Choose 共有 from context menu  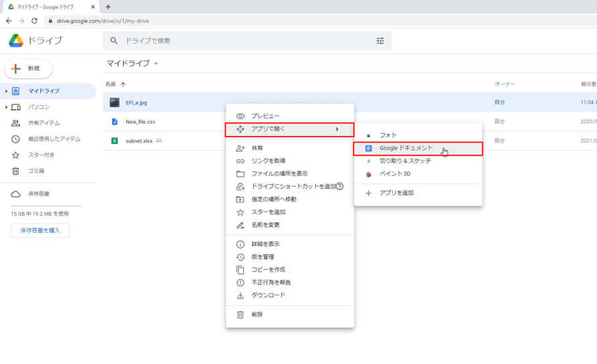tap(289, 149)
